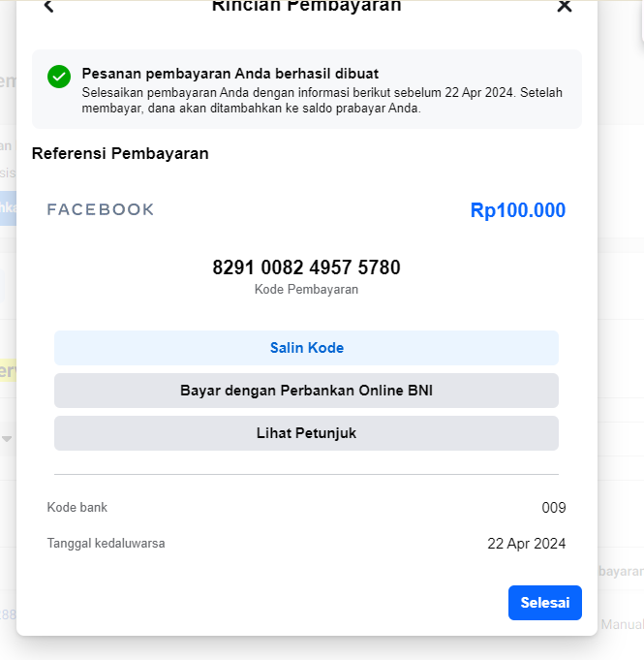Image resolution: width=644 pixels, height=660 pixels.
Task: Click the Rp100.000 amount
Action: [x=517, y=210]
